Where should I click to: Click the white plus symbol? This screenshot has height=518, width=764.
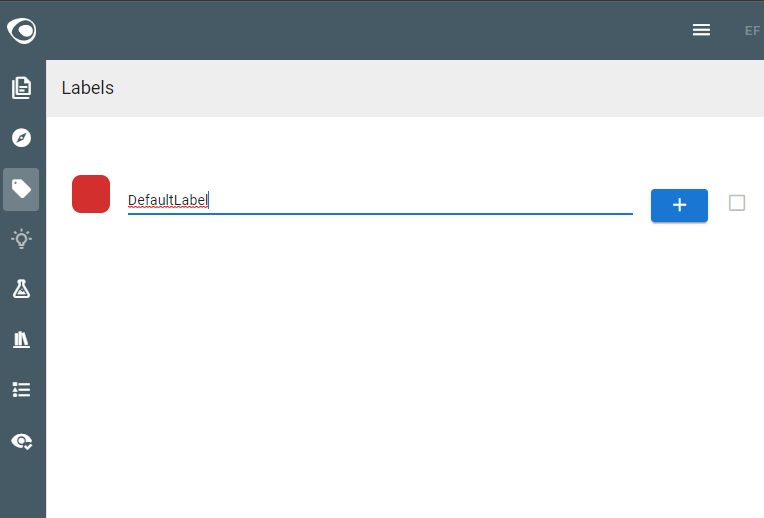[x=679, y=205]
